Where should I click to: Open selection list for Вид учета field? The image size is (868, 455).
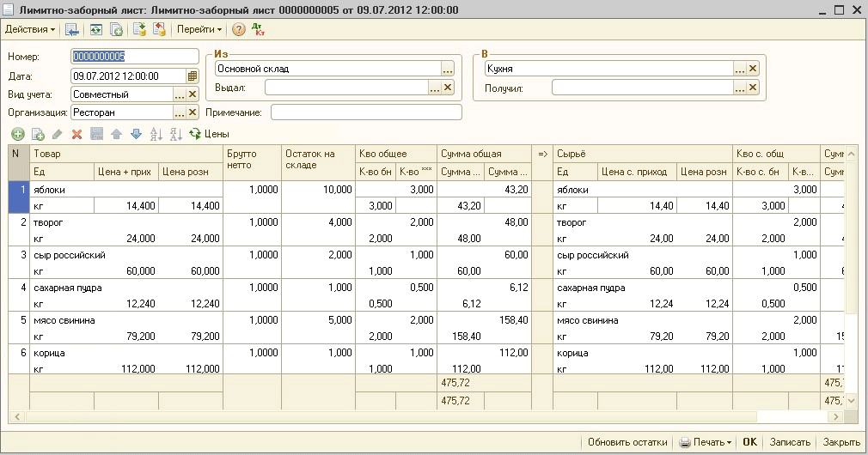click(x=180, y=94)
